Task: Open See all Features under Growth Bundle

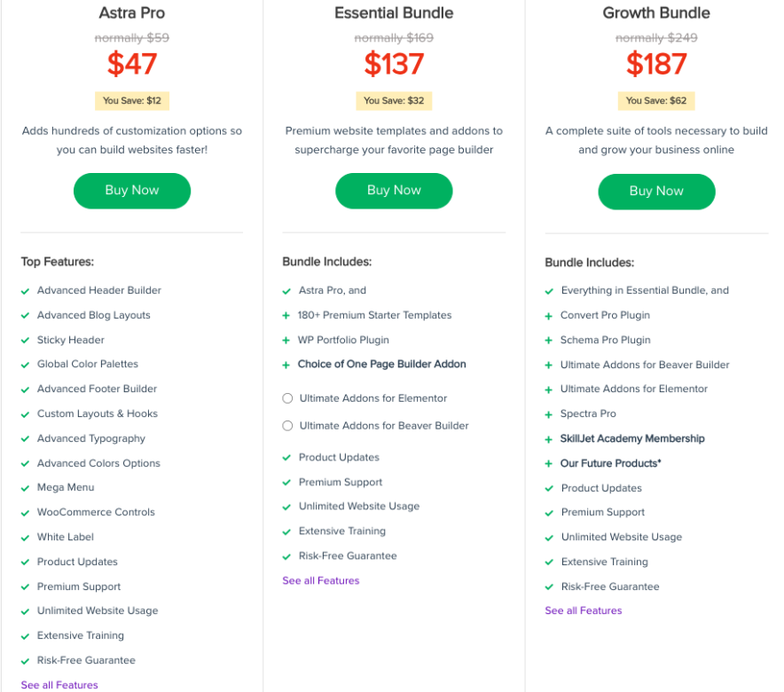Action: [583, 610]
